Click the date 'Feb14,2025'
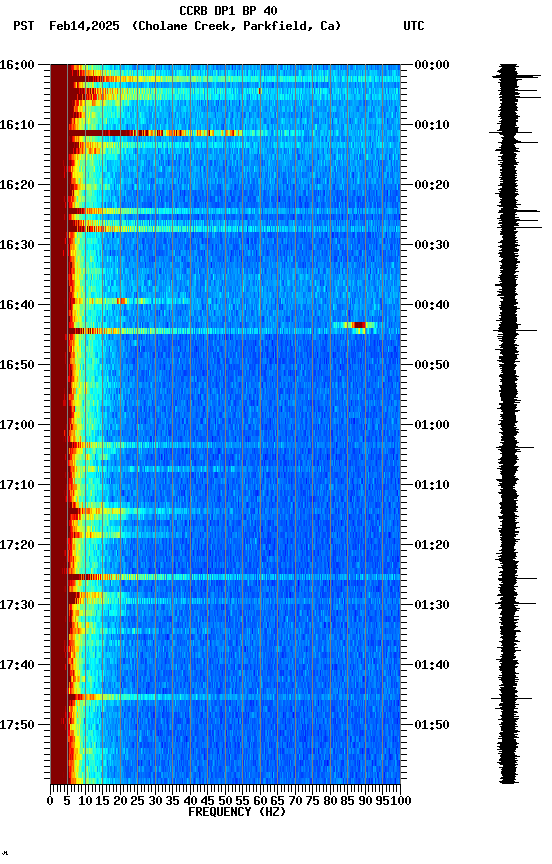This screenshot has height=864, width=552. [x=84, y=26]
